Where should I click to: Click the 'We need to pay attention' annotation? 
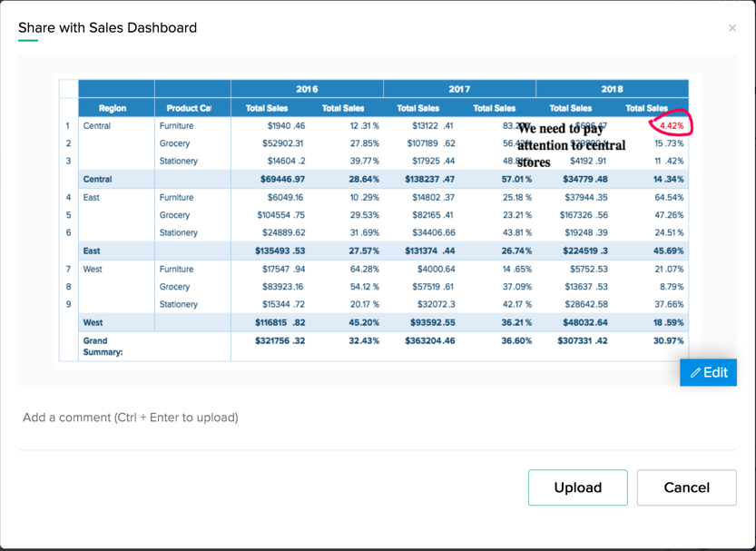pyautogui.click(x=571, y=145)
